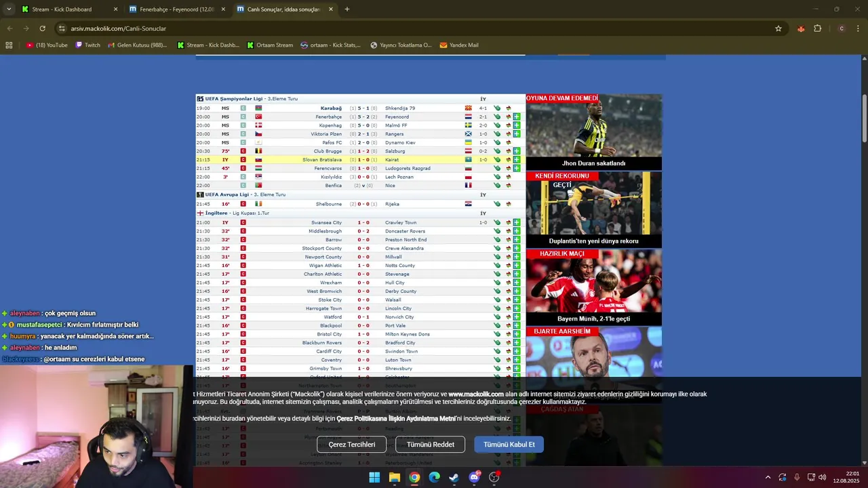Accept all cookies with Tümünü Kabul Et
This screenshot has height=488, width=868.
click(x=509, y=445)
